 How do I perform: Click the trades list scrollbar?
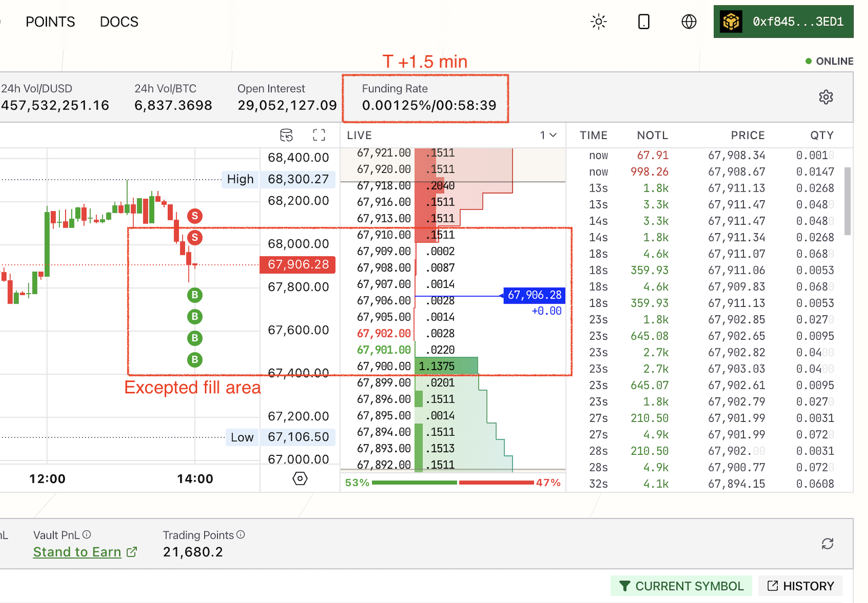[847, 201]
